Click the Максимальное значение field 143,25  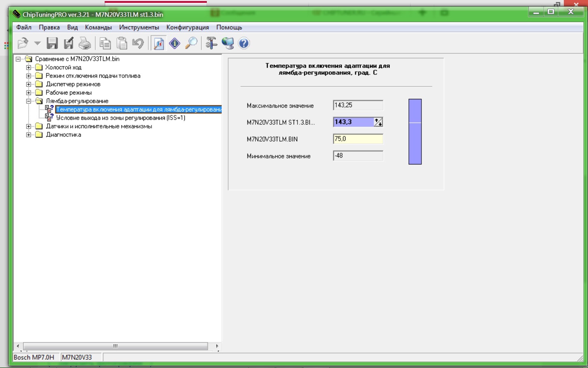click(x=358, y=105)
